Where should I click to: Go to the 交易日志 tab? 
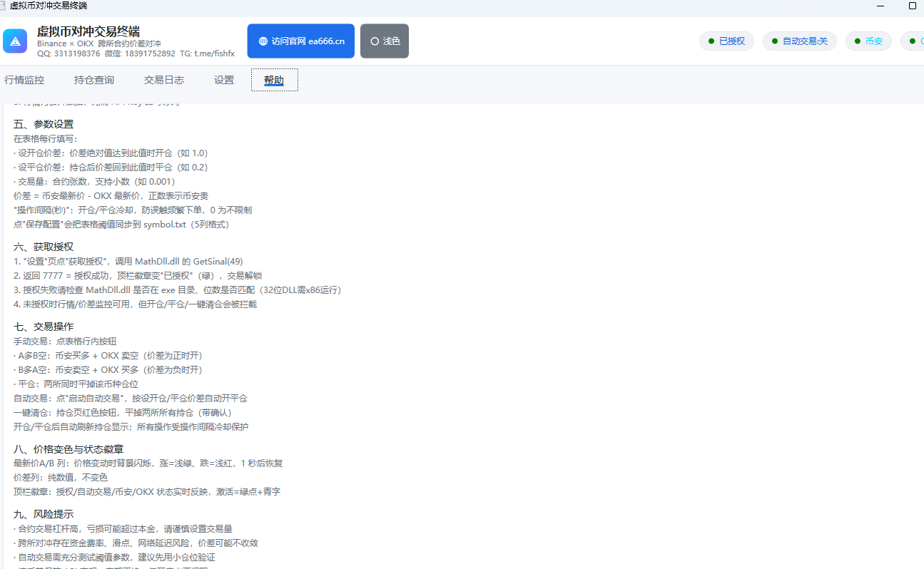pyautogui.click(x=164, y=80)
